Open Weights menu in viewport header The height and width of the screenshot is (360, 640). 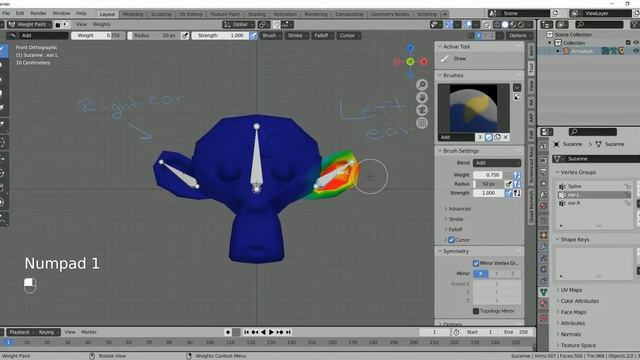tap(102, 24)
